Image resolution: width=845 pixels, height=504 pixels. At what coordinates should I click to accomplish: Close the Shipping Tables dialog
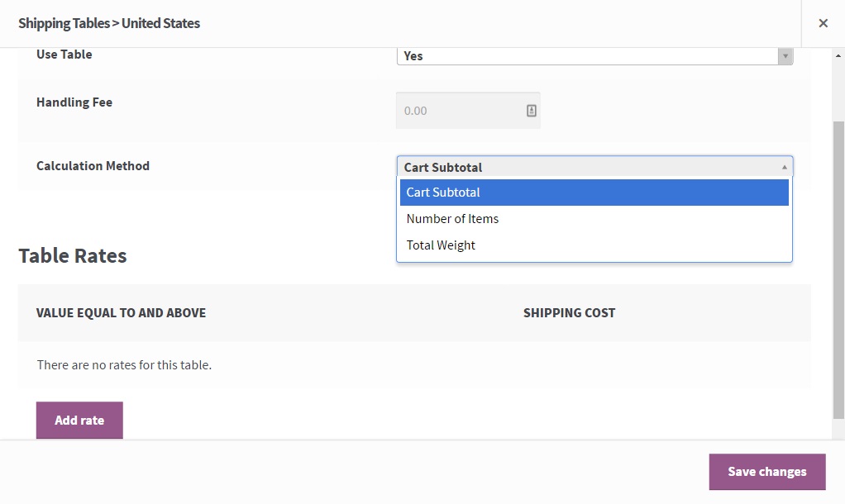pos(823,23)
